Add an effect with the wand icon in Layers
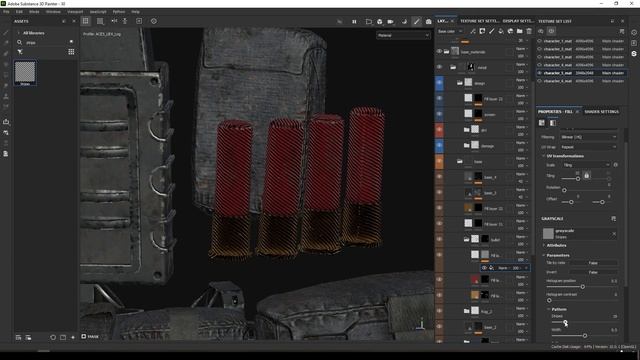This screenshot has height=360, width=640. pos(473,31)
